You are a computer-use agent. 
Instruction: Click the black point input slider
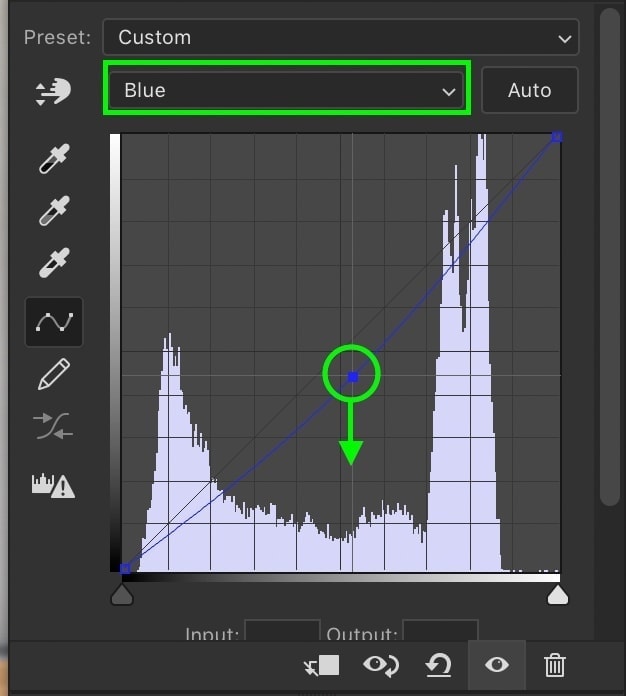[x=122, y=595]
